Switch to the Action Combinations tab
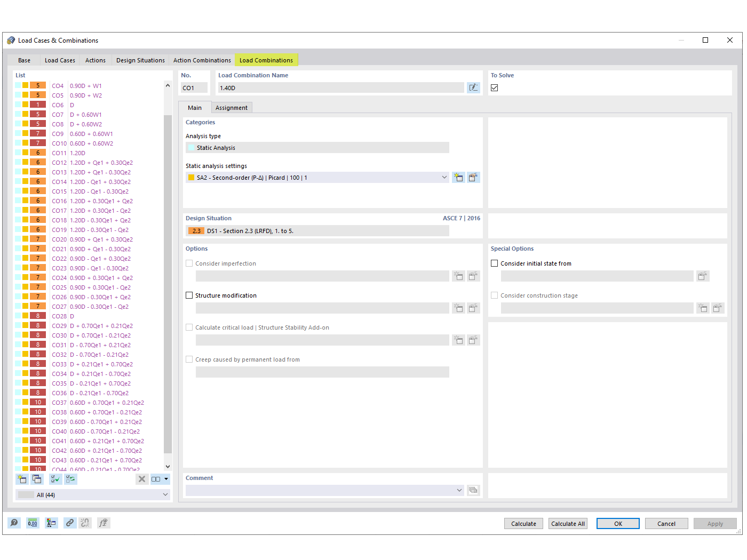The height and width of the screenshot is (560, 747). tap(202, 60)
